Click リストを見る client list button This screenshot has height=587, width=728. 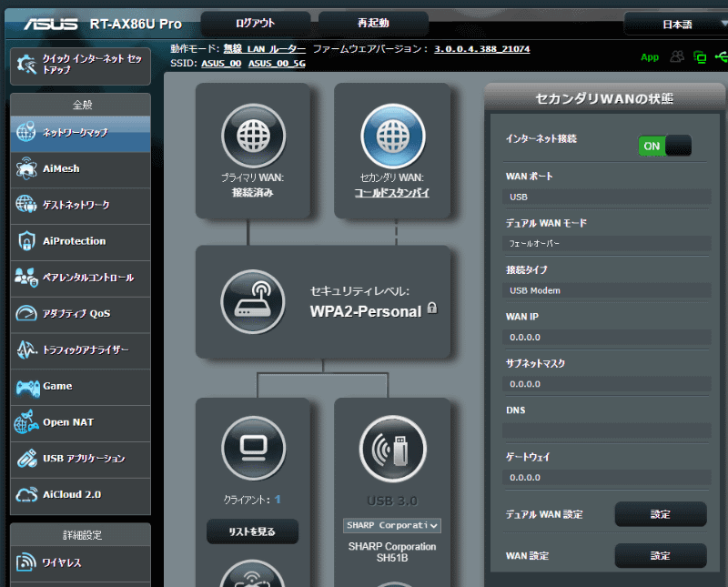click(x=252, y=531)
